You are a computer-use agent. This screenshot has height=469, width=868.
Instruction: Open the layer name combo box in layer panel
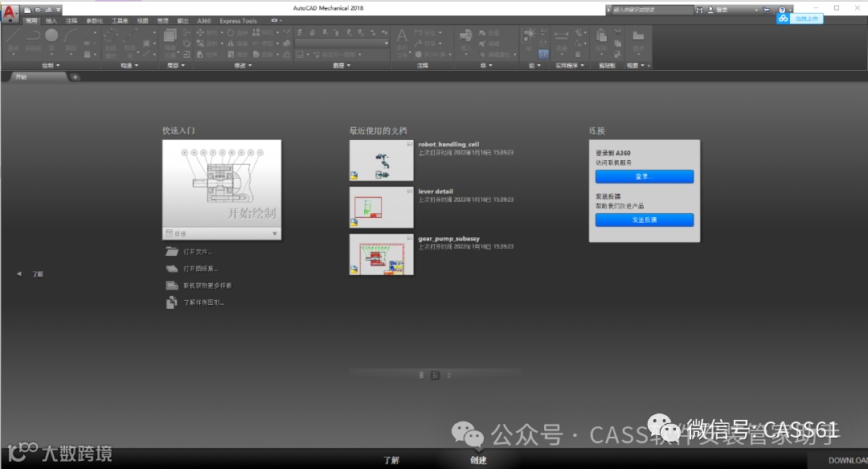point(342,43)
